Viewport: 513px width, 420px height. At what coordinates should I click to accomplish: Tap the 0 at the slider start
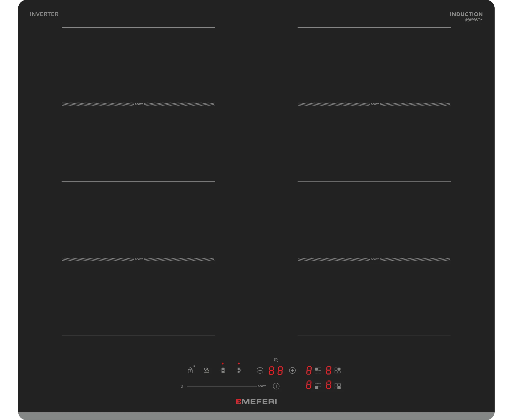182,386
